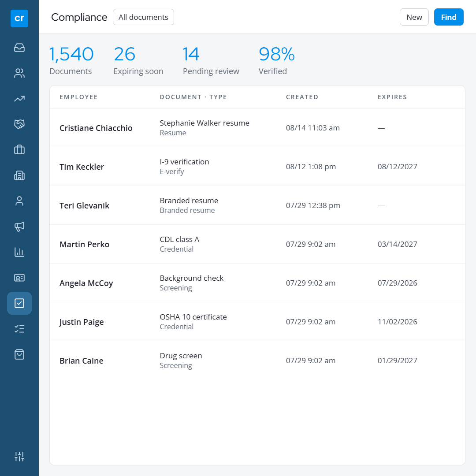
Task: Open the megaphone sidebar icon
Action: (19, 227)
